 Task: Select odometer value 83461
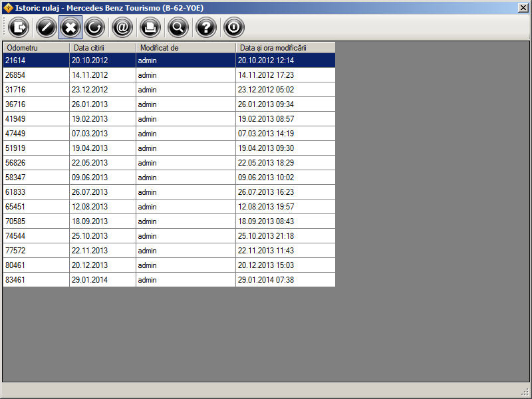15,279
